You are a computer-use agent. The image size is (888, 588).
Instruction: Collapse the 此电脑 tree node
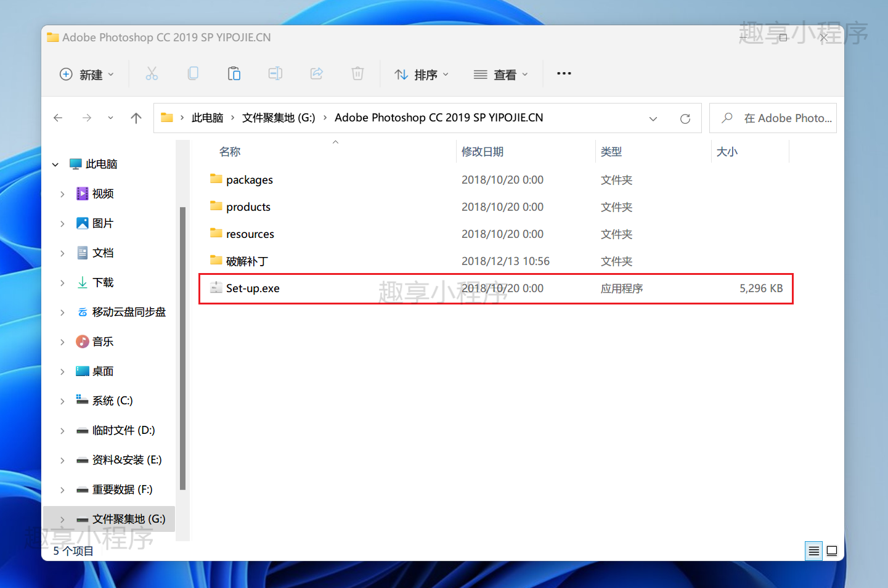click(x=55, y=165)
